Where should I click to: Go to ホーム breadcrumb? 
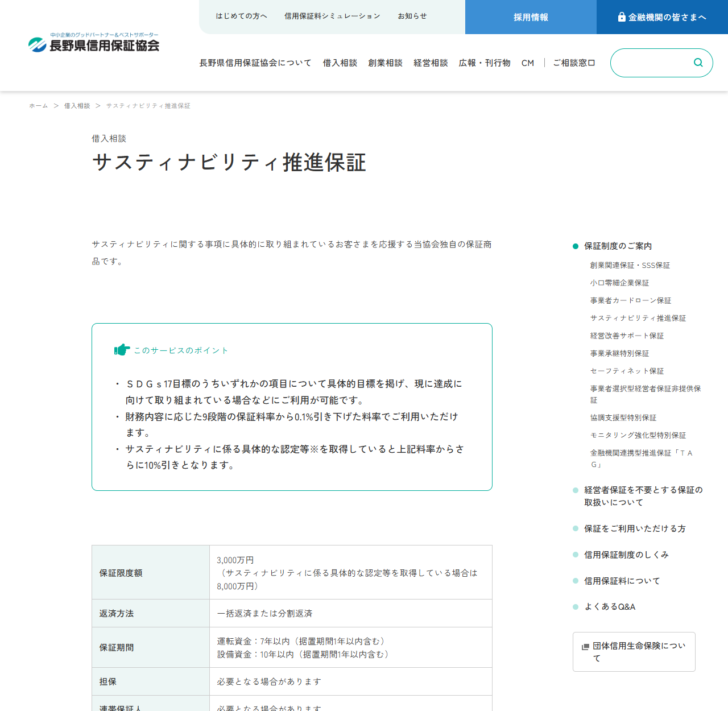click(39, 106)
